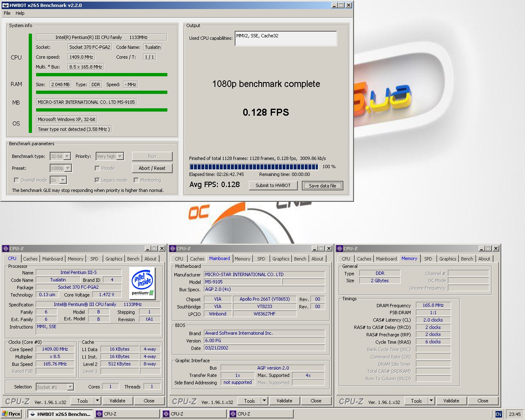This screenshot has width=525, height=420.
Task: Open the File menu
Action: pos(7,13)
